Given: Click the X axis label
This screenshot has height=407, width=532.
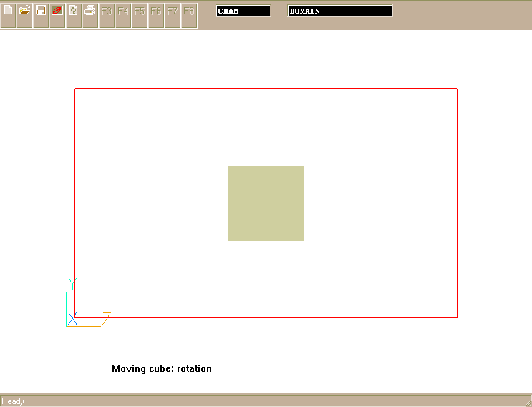Looking at the screenshot, I should point(72,318).
